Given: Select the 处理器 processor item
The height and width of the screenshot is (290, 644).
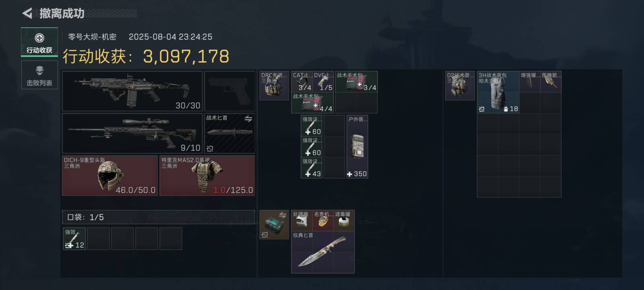Looking at the screenshot, I should tap(302, 220).
